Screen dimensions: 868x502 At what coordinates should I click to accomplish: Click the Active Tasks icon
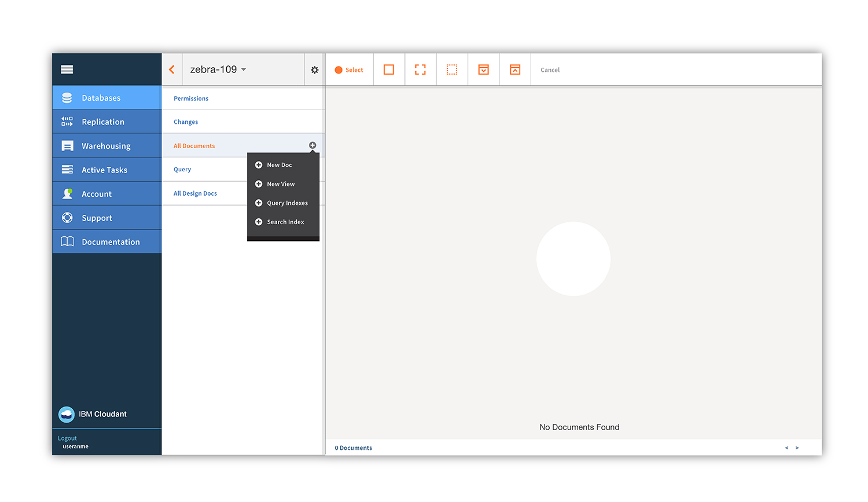point(67,170)
